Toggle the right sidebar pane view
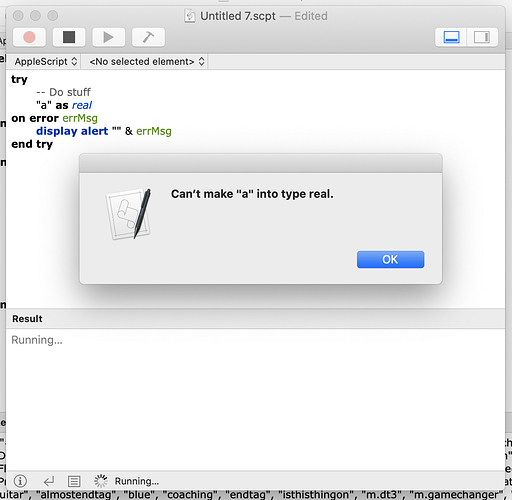Image resolution: width=512 pixels, height=500 pixels. 482,37
